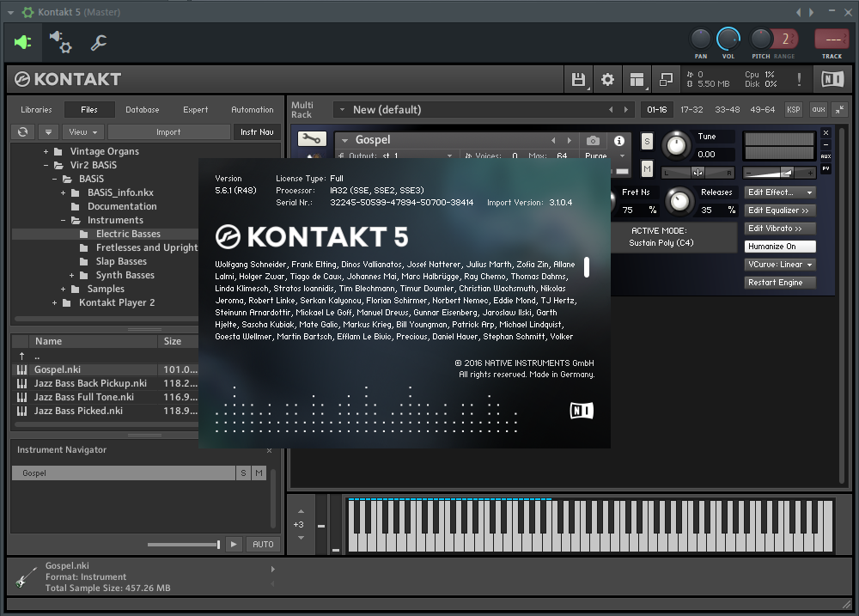Viewport: 859px width, 616px height.
Task: Click the FL Studio plugin options gear icon
Action: (x=27, y=11)
